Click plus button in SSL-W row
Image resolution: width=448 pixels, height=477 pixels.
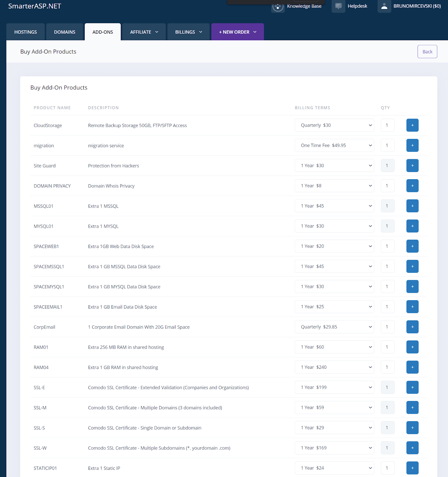coord(412,448)
